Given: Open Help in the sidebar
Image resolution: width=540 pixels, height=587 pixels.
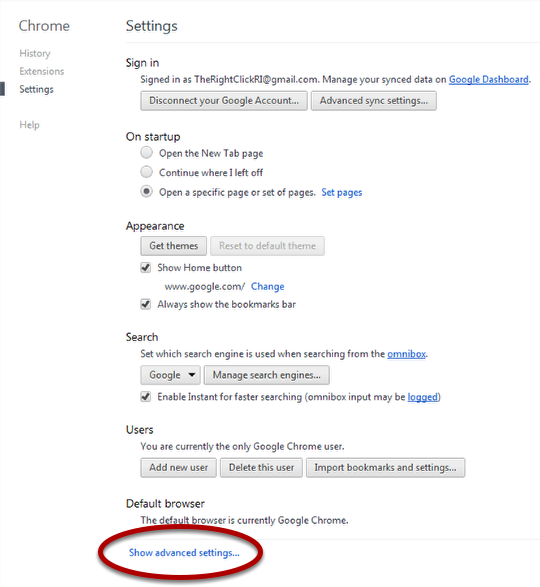Looking at the screenshot, I should click(29, 125).
